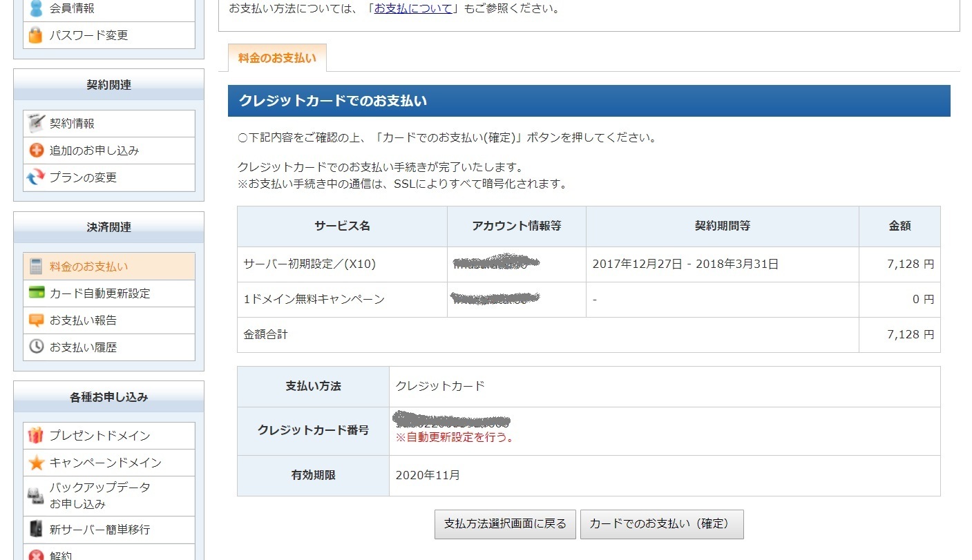
Task: Open バックアップデータお申し込み
Action: pos(109,496)
